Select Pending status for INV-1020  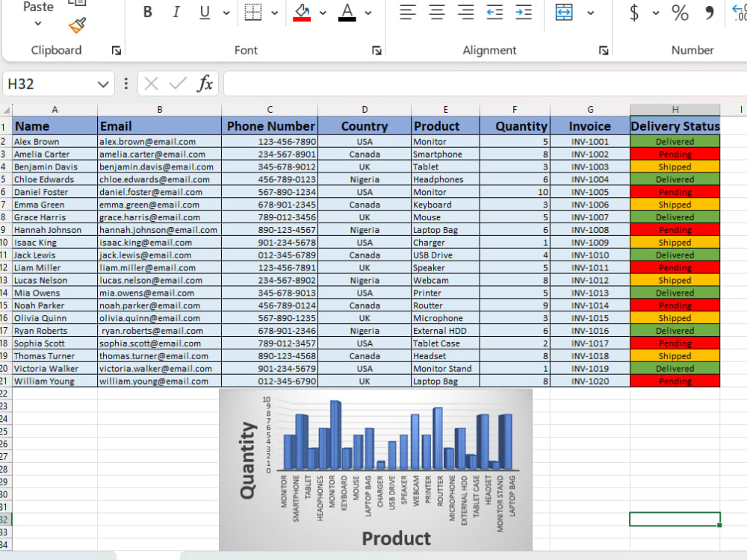pos(675,382)
